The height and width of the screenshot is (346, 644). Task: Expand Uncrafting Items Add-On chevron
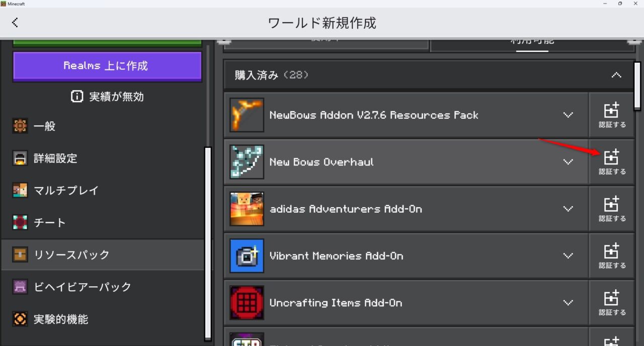coord(568,303)
